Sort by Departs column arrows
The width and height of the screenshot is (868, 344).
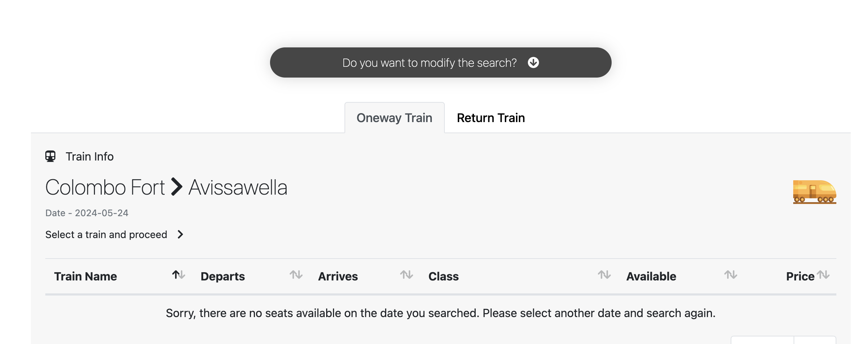click(296, 275)
